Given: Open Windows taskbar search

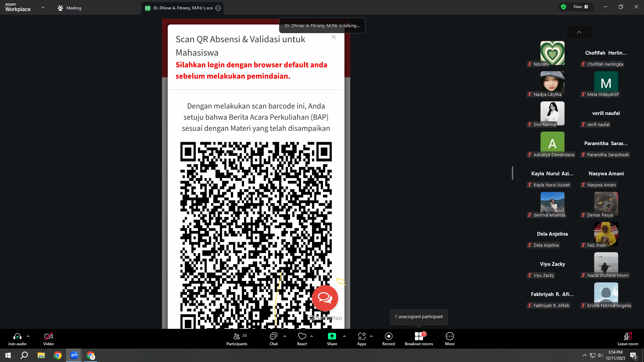Looking at the screenshot, I should click(x=24, y=355).
